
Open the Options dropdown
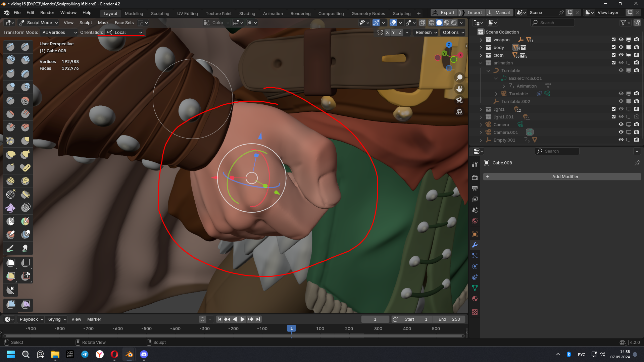point(453,33)
